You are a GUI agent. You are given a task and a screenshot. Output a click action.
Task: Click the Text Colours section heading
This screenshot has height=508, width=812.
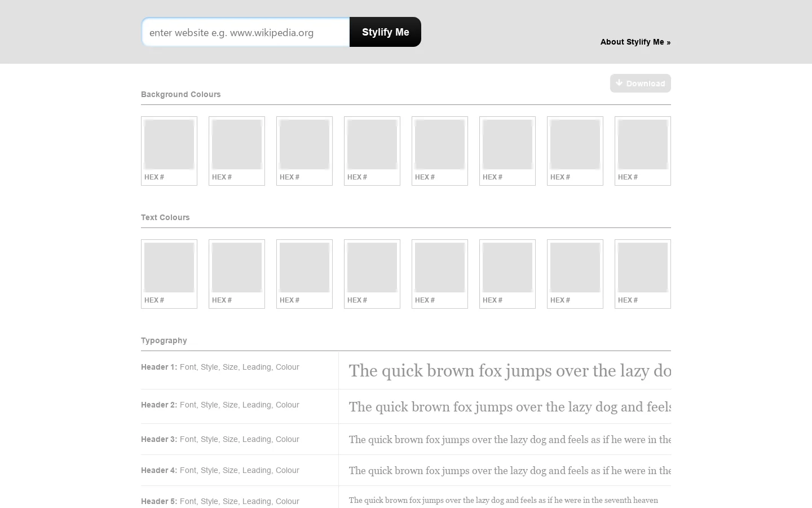[x=165, y=217]
